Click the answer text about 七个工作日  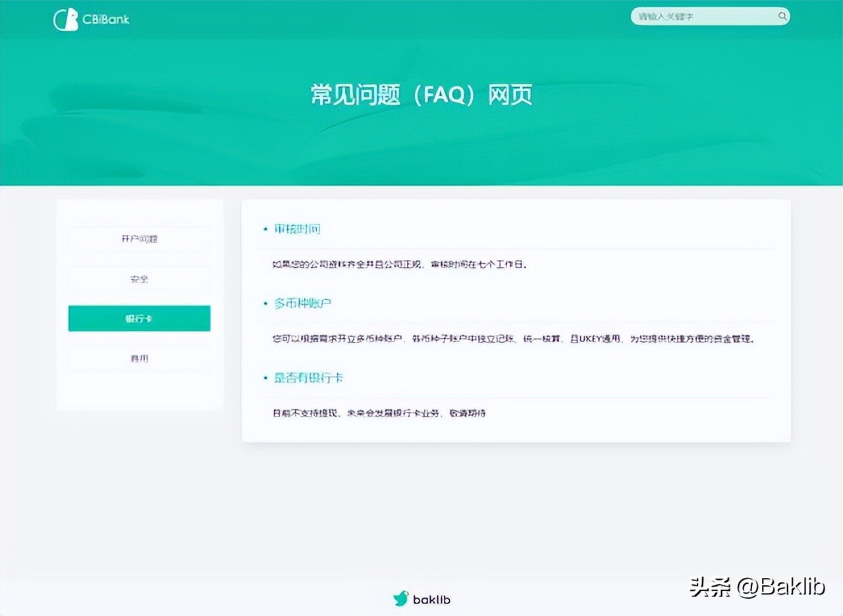coord(402,265)
